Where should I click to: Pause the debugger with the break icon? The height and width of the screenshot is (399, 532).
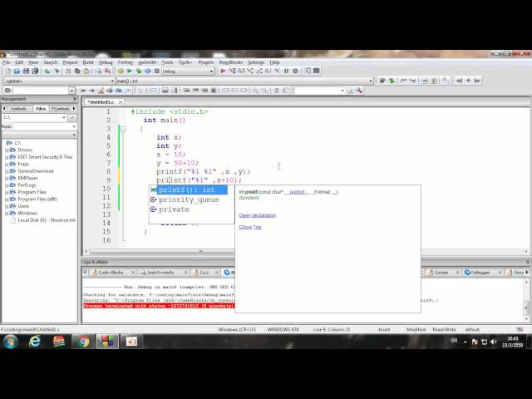pyautogui.click(x=286, y=71)
